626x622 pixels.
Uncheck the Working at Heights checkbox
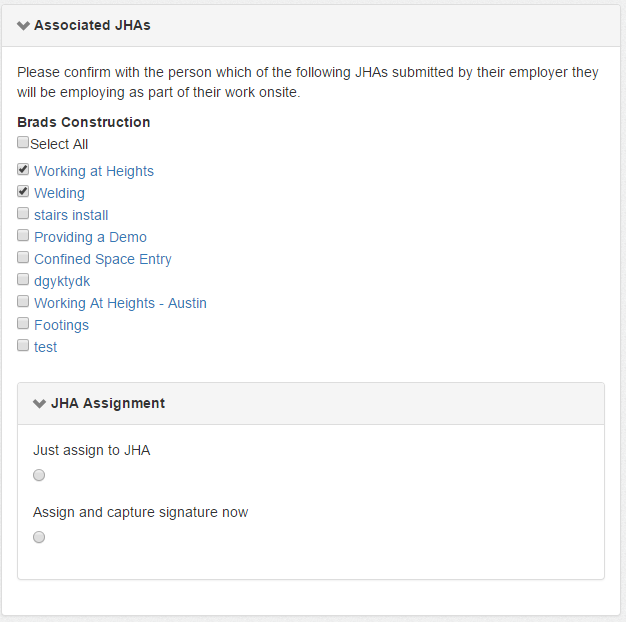coord(23,170)
